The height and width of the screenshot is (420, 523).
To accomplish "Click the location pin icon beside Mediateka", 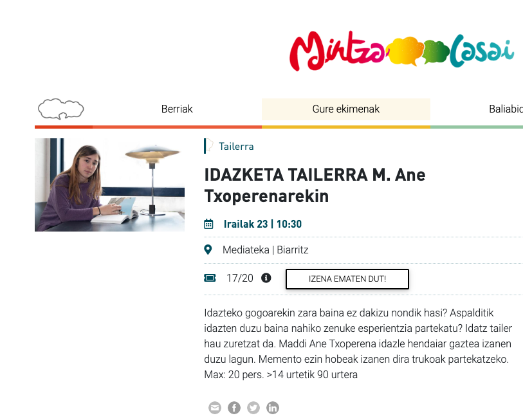I will (x=208, y=250).
